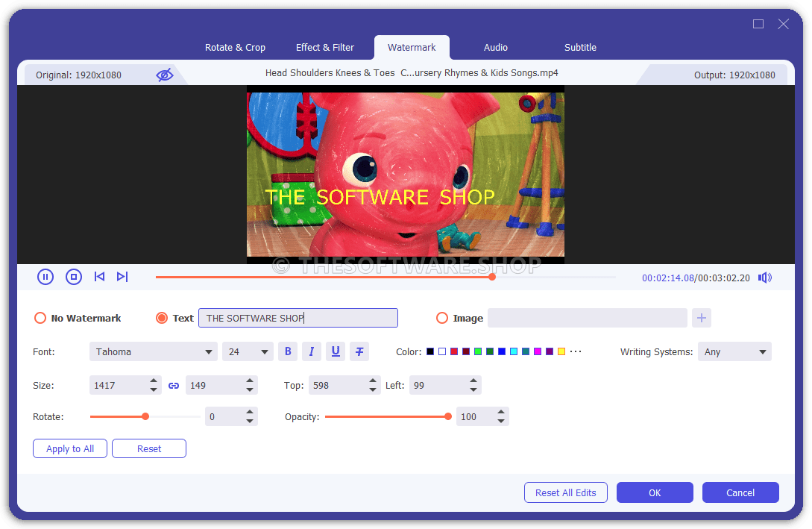Increase opacity value stepper up
This screenshot has width=812, height=529.
[x=501, y=412]
